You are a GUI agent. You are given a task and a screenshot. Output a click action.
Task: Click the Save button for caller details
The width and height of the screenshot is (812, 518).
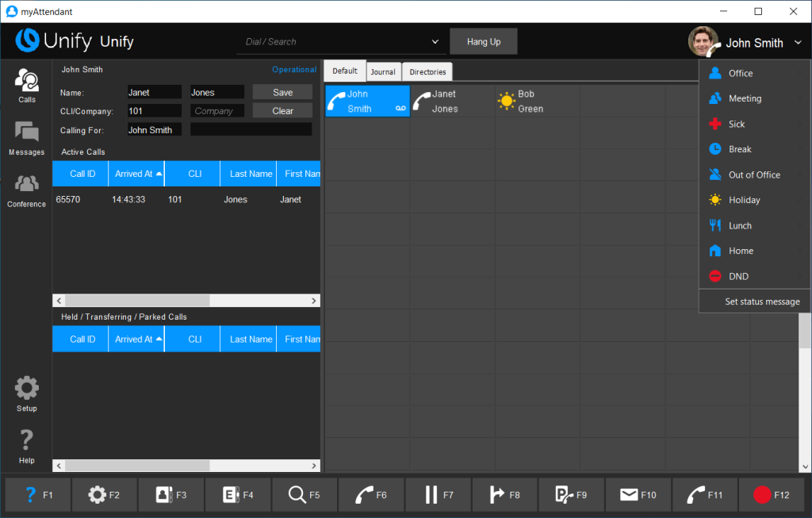282,92
